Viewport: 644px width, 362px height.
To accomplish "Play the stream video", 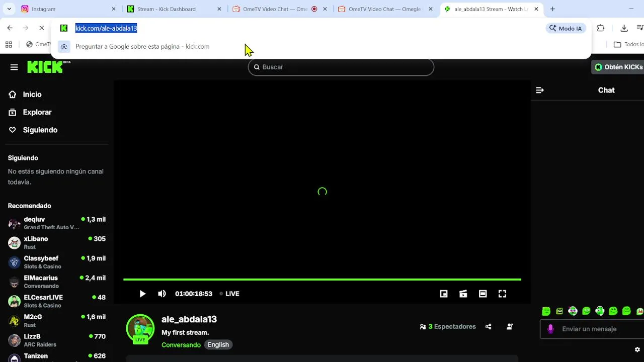I will [x=142, y=294].
